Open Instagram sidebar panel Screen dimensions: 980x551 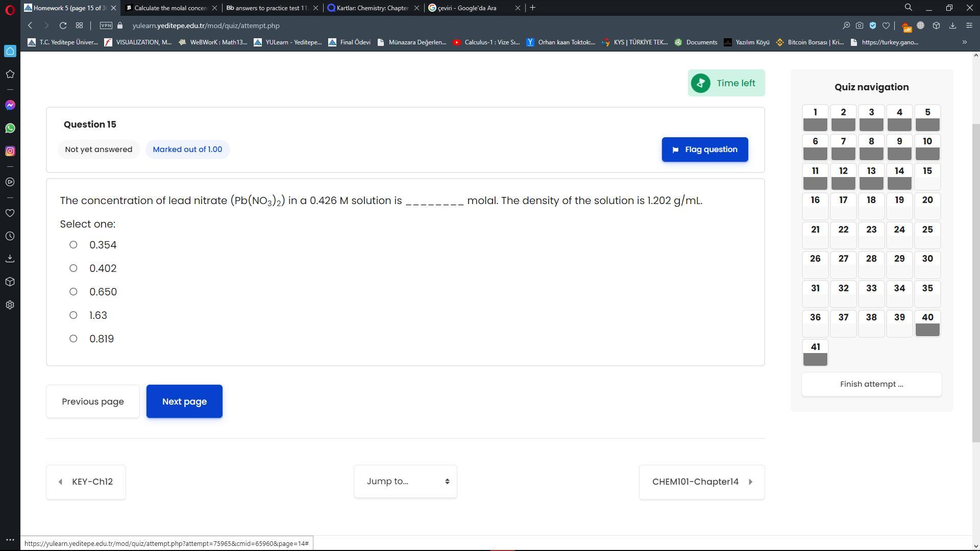click(x=10, y=151)
